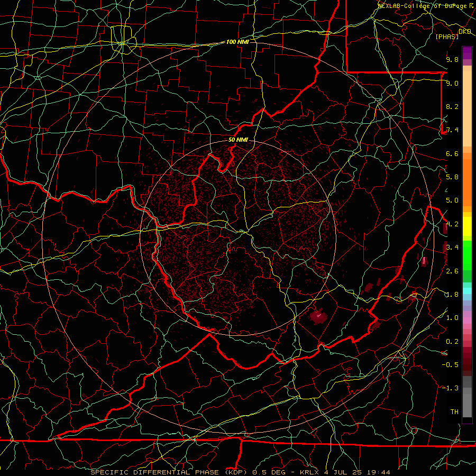Click the '6.6' value on the color scale
Viewport: 476px width, 476px height.
452,153
